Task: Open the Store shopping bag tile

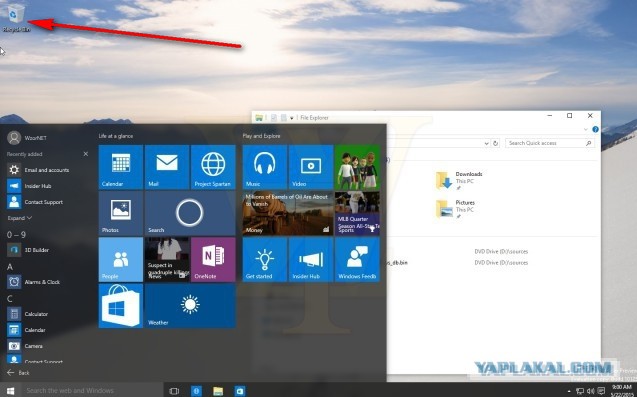Action: coord(121,306)
